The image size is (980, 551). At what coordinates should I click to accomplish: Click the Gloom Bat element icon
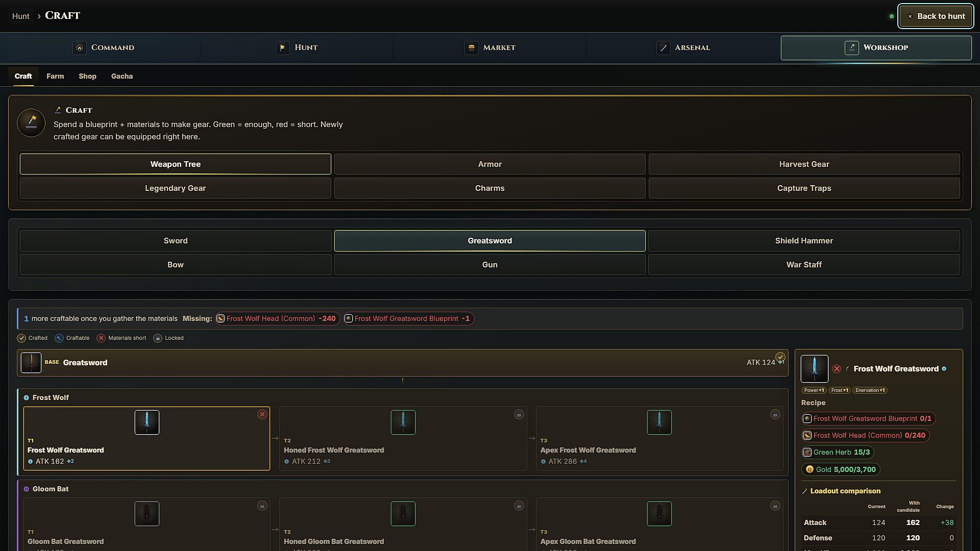coord(26,489)
